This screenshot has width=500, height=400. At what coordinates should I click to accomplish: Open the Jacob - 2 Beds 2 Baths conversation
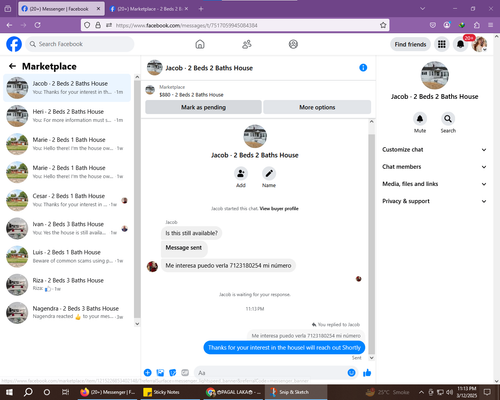pos(67,88)
